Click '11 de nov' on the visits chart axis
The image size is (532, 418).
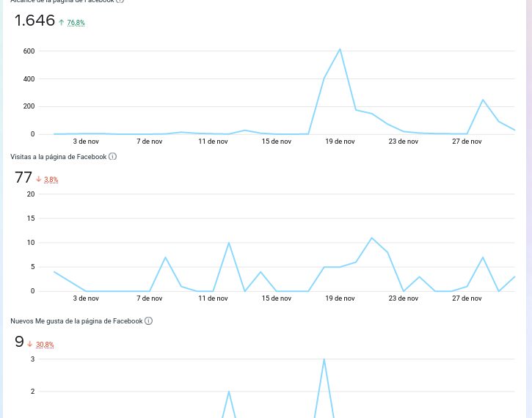pyautogui.click(x=213, y=298)
